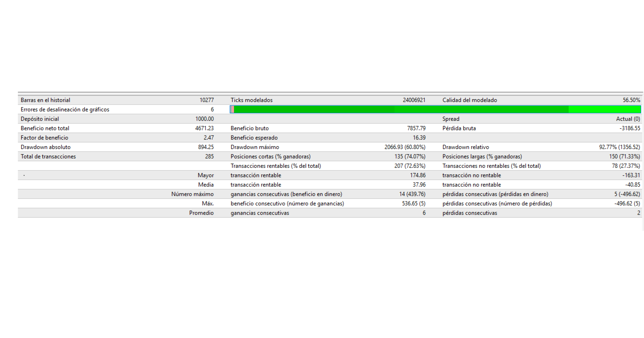Click the spread value 'Actual (0)'
Viewport: 644px width, 338px height.
point(628,119)
